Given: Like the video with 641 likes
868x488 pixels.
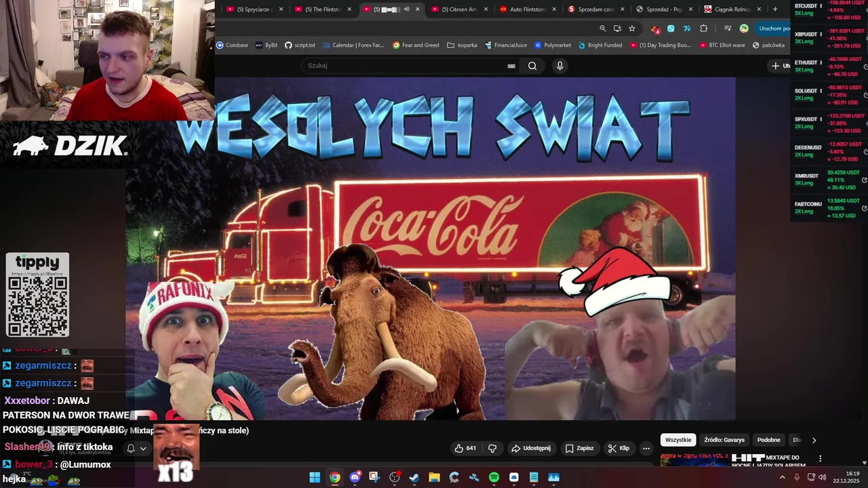Looking at the screenshot, I should pos(465,448).
